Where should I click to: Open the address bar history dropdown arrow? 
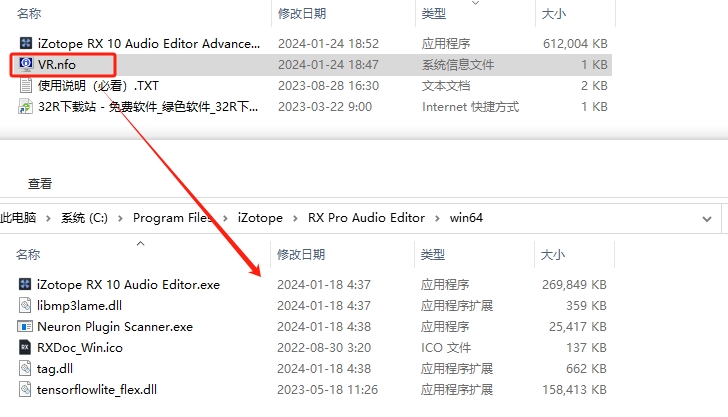coord(708,218)
